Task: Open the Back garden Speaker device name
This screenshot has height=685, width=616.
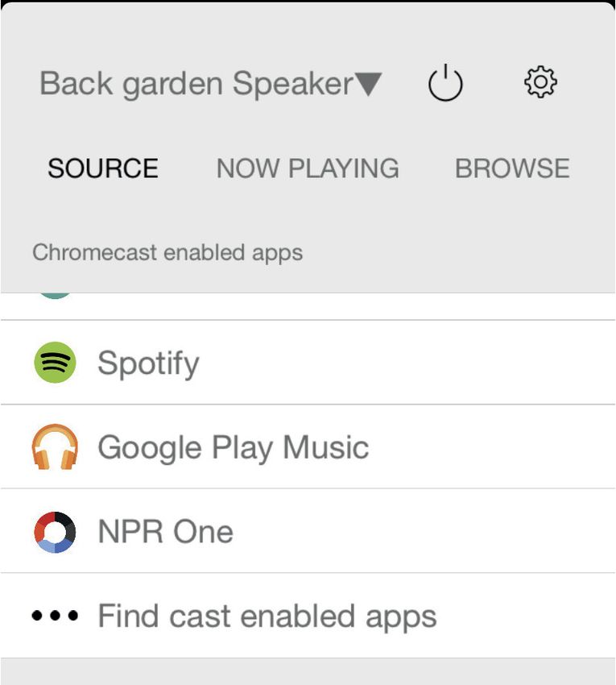Action: point(196,84)
